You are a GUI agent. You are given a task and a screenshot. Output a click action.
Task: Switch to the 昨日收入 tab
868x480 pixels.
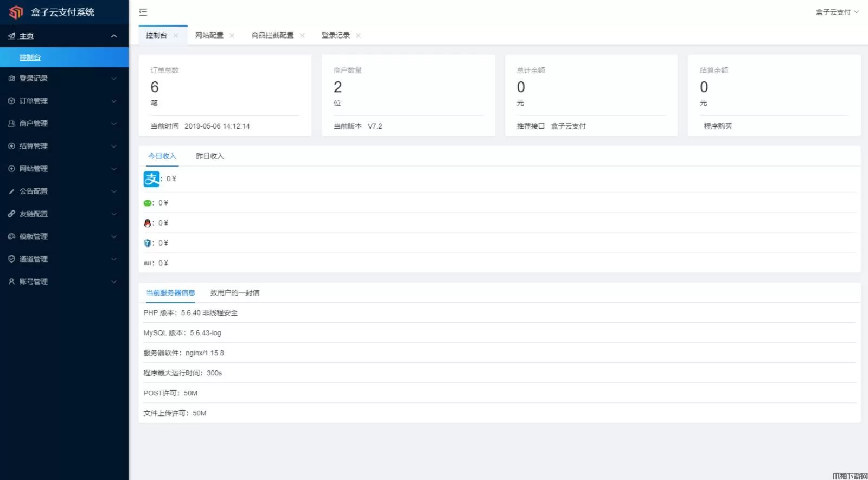pyautogui.click(x=209, y=156)
